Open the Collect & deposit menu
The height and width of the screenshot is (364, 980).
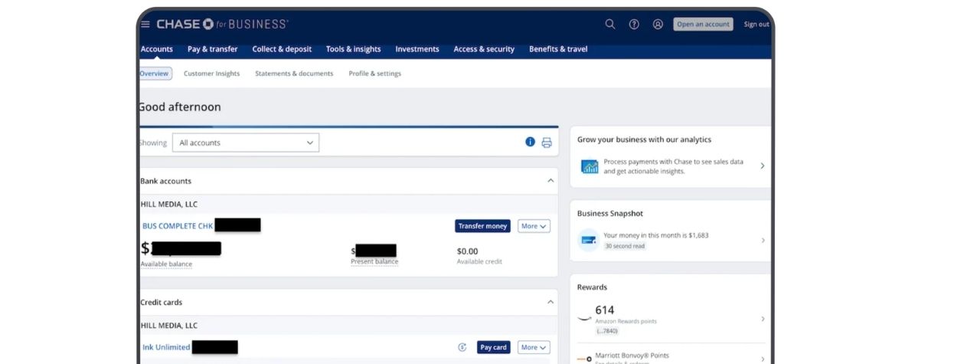point(282,49)
